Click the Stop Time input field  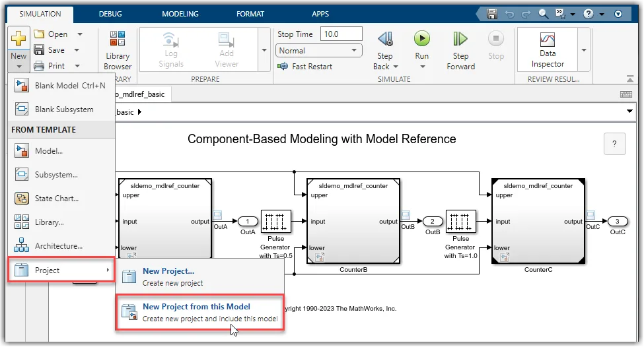[341, 34]
